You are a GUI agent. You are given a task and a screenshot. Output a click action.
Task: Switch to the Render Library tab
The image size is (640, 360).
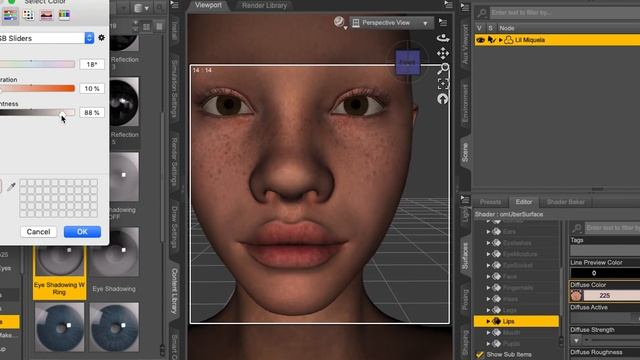click(264, 5)
